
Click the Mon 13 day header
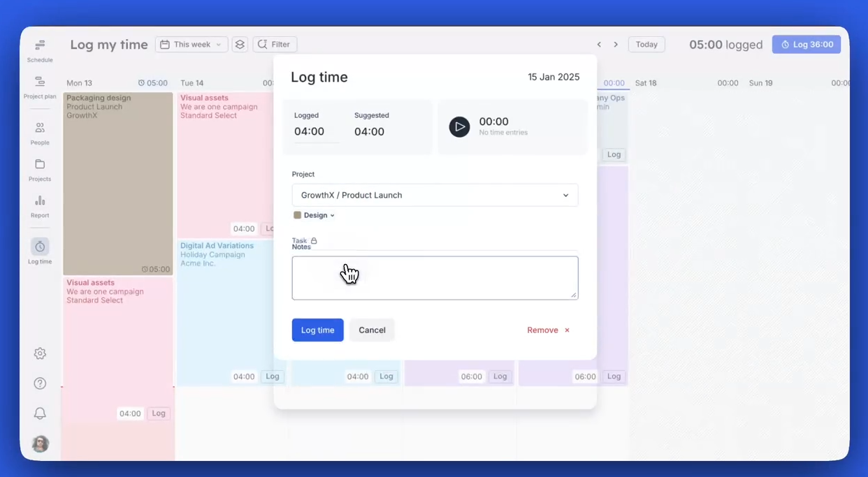coord(79,83)
